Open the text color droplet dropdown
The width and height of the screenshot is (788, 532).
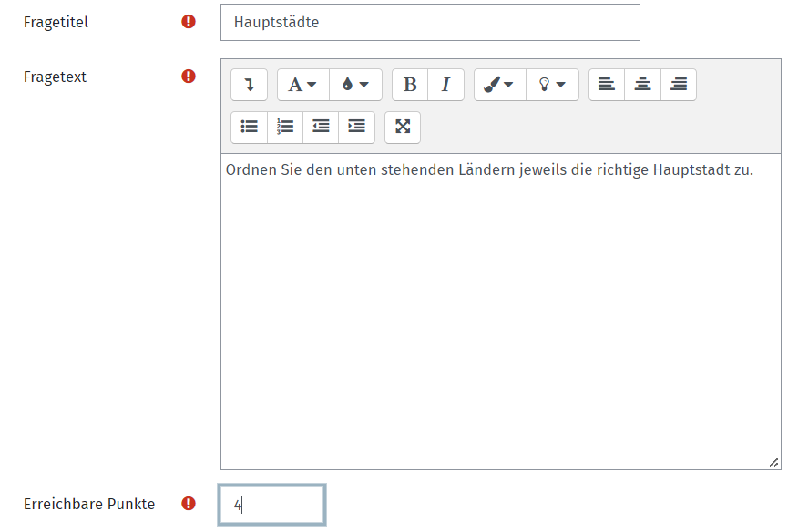pos(356,85)
